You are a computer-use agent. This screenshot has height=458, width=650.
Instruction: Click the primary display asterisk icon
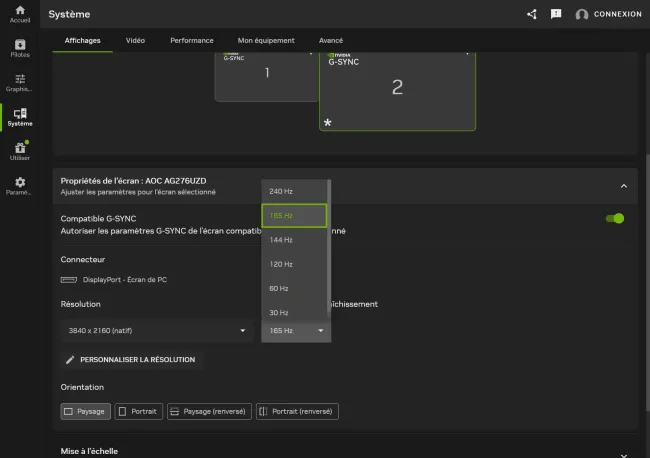tap(327, 123)
